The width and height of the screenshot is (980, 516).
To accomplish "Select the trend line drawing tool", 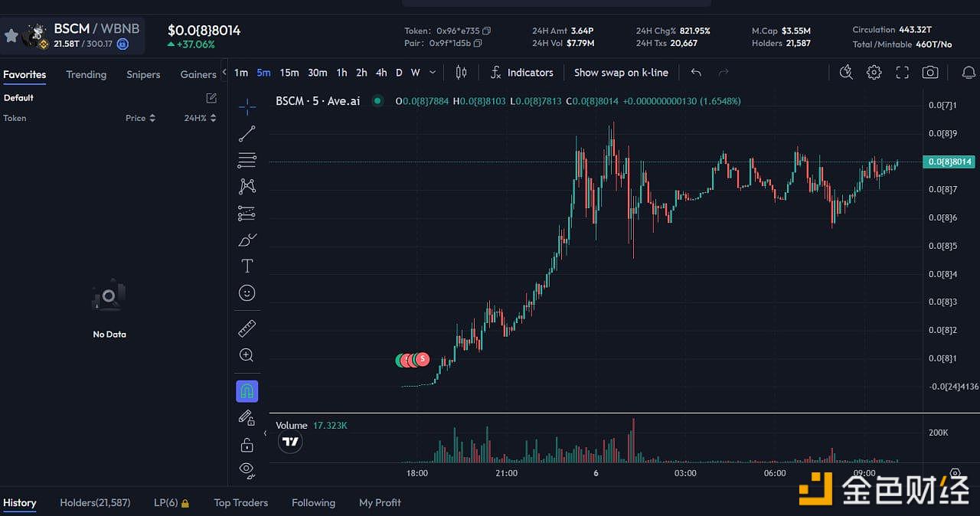I will coord(247,134).
